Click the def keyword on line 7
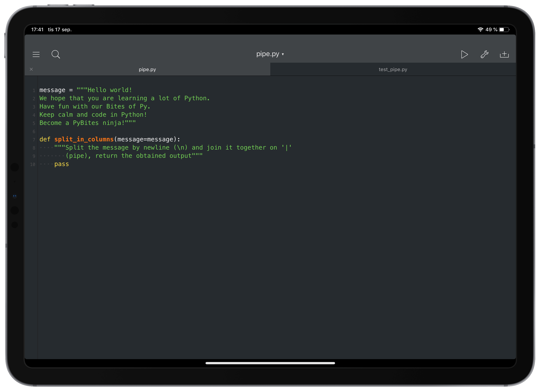 pos(45,140)
